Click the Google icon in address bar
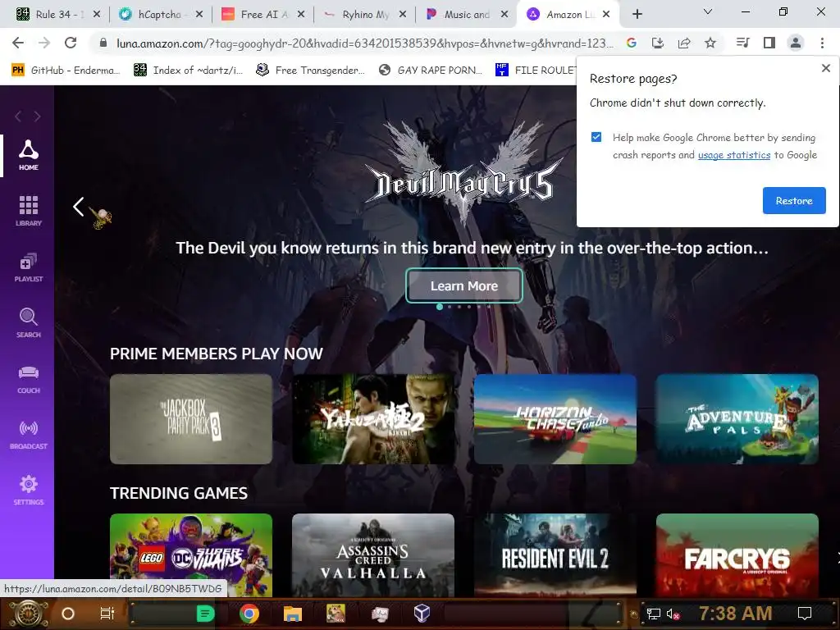840x630 pixels. 632,43
